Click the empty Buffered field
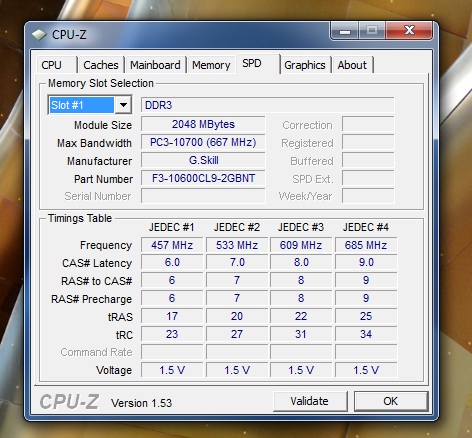Screen dimensions: 472x438 (368, 160)
